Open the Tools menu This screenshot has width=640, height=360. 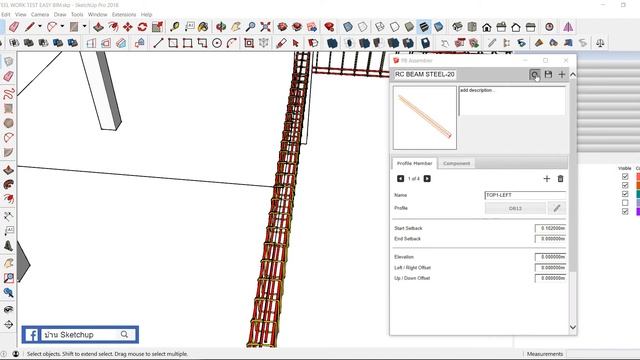[x=77, y=14]
